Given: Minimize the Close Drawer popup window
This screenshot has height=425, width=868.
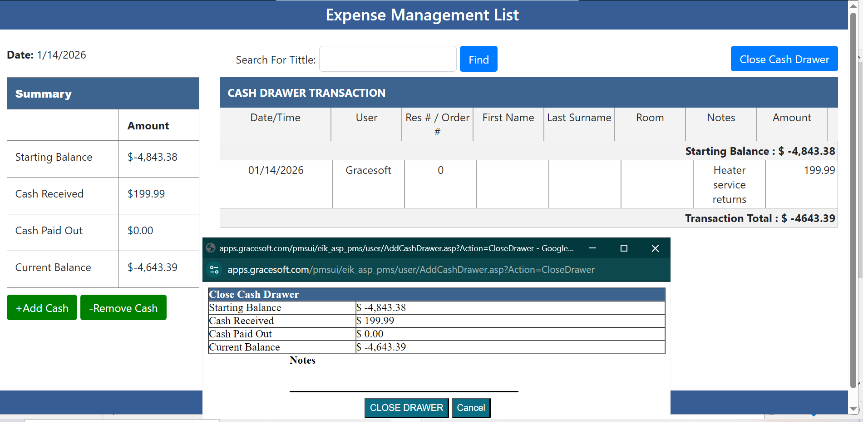Looking at the screenshot, I should pyautogui.click(x=592, y=248).
